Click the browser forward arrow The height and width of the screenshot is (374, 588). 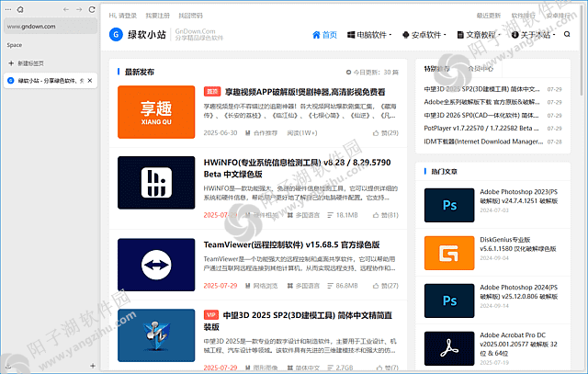point(79,9)
